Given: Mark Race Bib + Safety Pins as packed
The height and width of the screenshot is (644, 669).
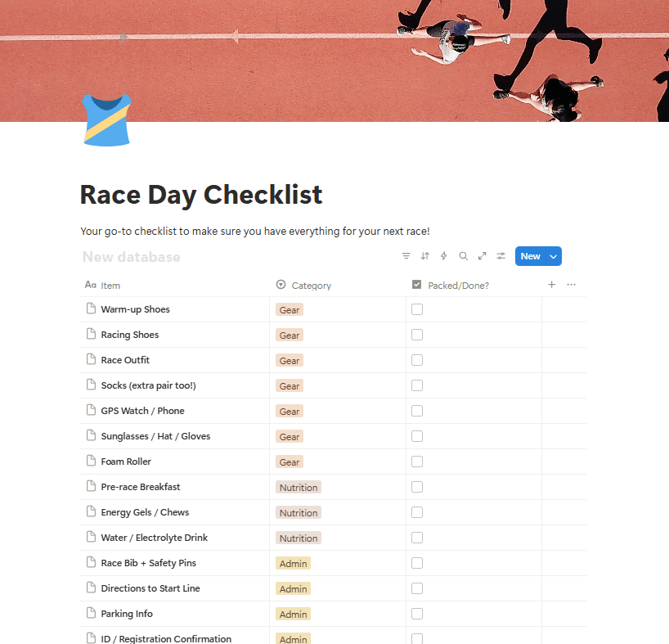Looking at the screenshot, I should 417,563.
